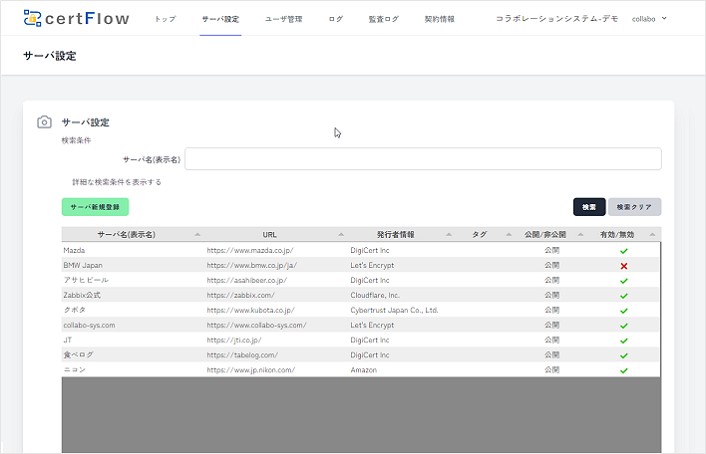The image size is (706, 454).
Task: Click the green check in the クボタ row
Action: [624, 311]
